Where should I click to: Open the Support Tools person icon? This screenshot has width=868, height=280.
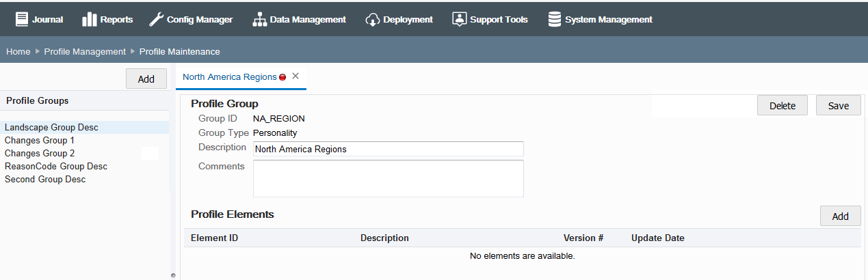tap(460, 19)
